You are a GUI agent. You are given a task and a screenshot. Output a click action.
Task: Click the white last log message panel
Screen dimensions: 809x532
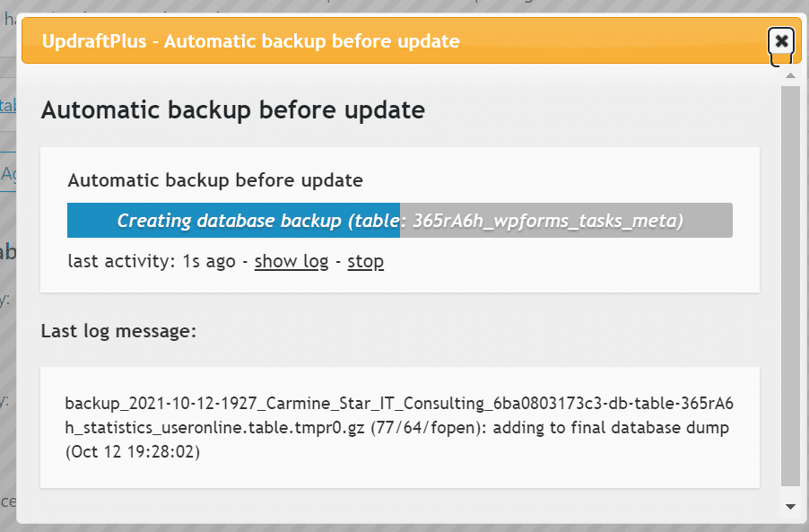(400, 427)
